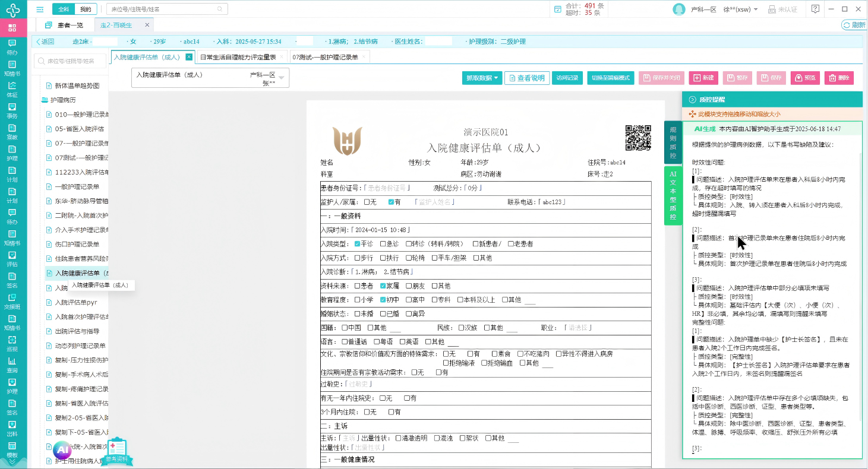
Task: Switch to 患者一览 tab
Action: click(64, 25)
